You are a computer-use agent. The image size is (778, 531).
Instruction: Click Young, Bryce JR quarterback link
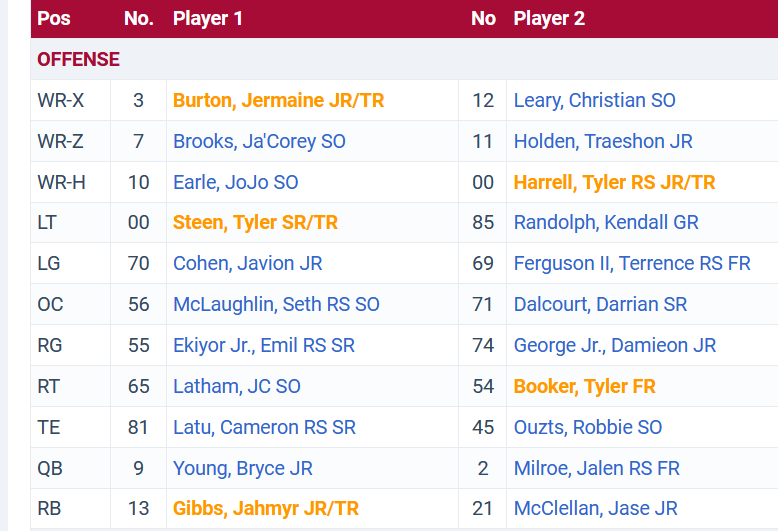coord(243,468)
